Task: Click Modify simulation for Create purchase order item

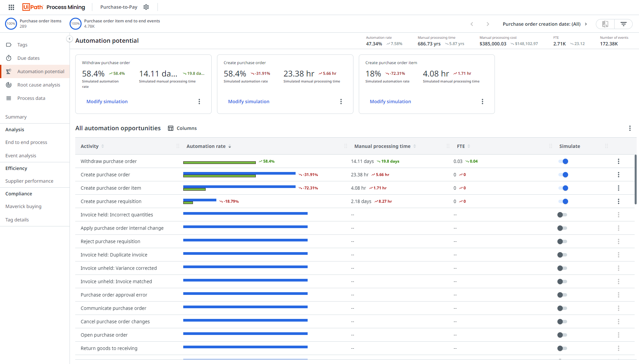Action: click(390, 102)
